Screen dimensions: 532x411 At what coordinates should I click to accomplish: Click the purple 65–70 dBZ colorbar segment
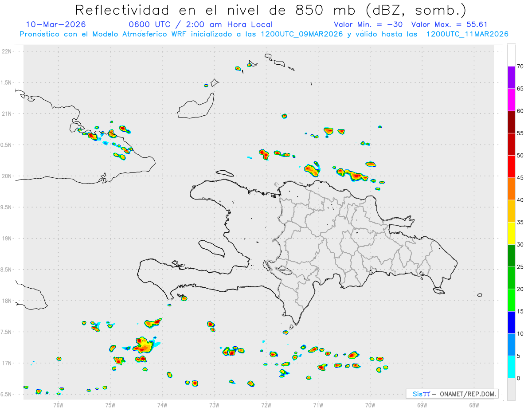[511, 78]
